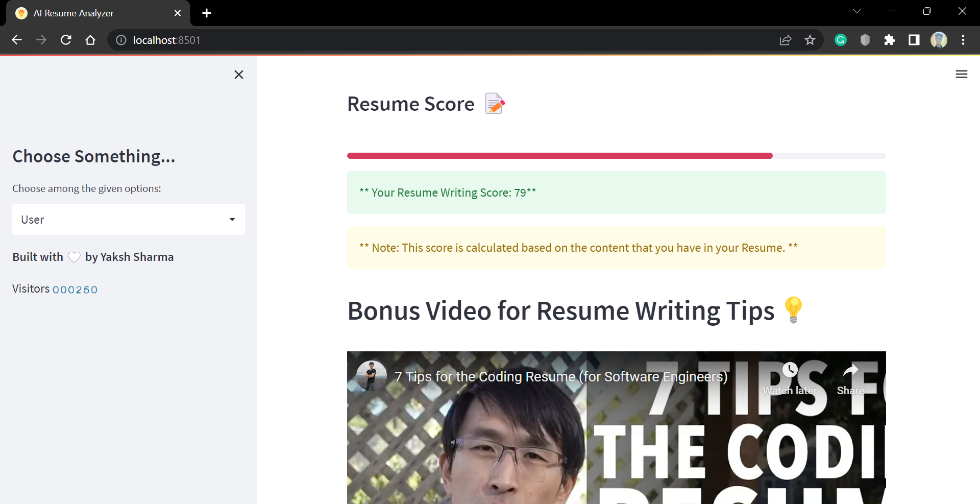Bookmark this page with the star
Image resolution: width=980 pixels, height=504 pixels.
pyautogui.click(x=810, y=40)
